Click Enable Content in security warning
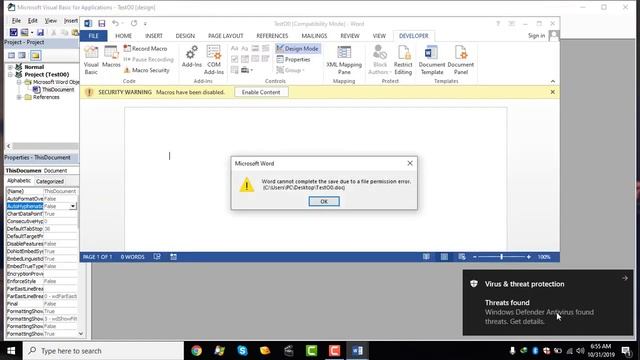Viewport: 640px width, 360px height. click(x=261, y=92)
